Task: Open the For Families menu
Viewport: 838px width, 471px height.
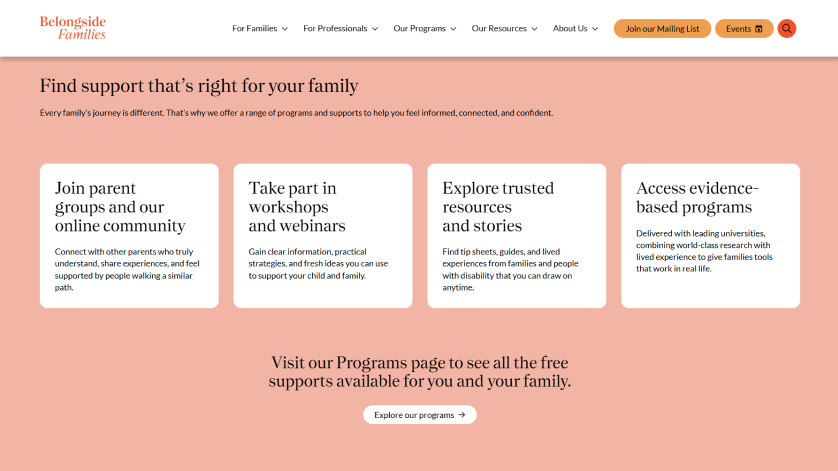Action: point(254,28)
